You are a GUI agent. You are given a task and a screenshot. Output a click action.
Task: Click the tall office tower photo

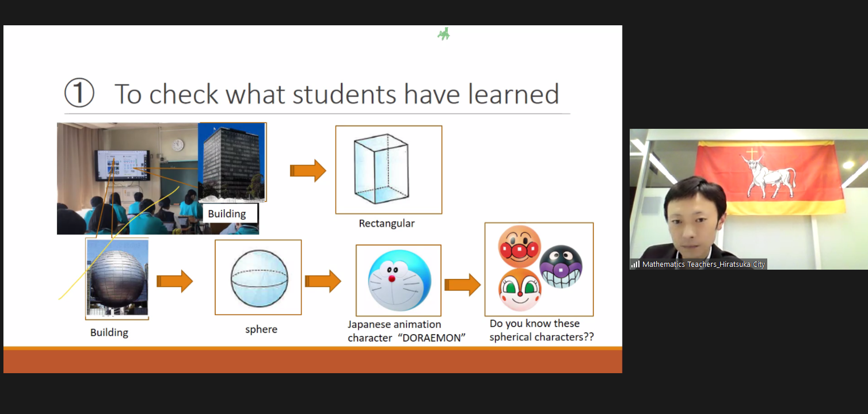coord(232,162)
